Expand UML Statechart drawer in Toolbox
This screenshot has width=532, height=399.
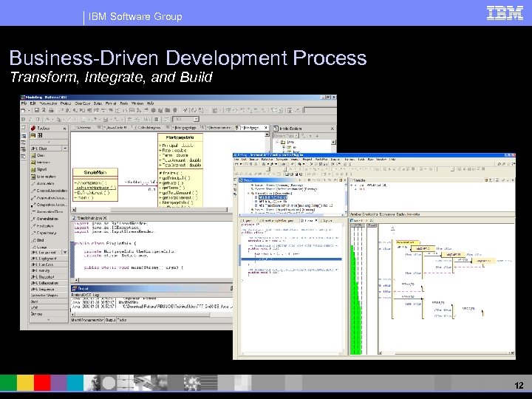point(49,277)
